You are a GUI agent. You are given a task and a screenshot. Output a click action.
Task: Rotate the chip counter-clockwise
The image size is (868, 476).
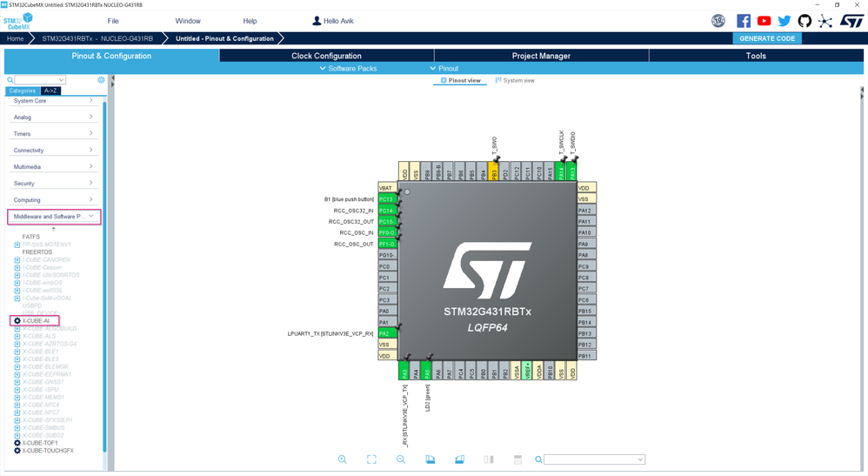(x=459, y=459)
